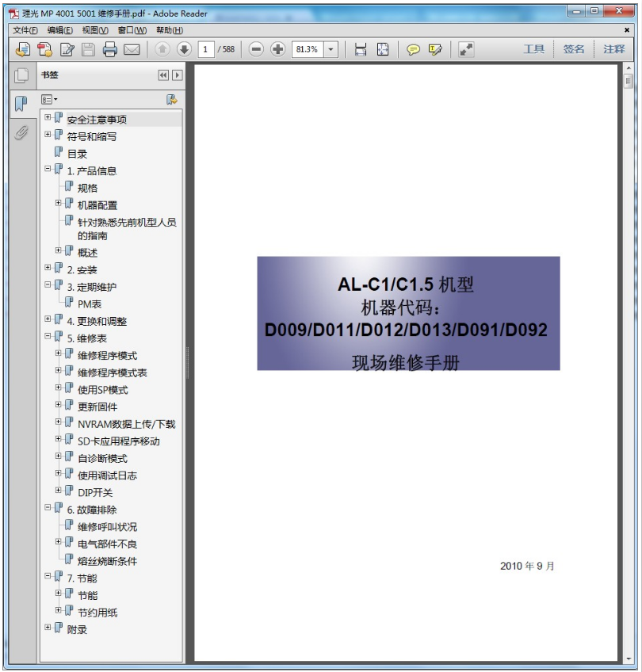The width and height of the screenshot is (642, 672).
Task: Open bookmarks panel icon
Action: (x=21, y=104)
